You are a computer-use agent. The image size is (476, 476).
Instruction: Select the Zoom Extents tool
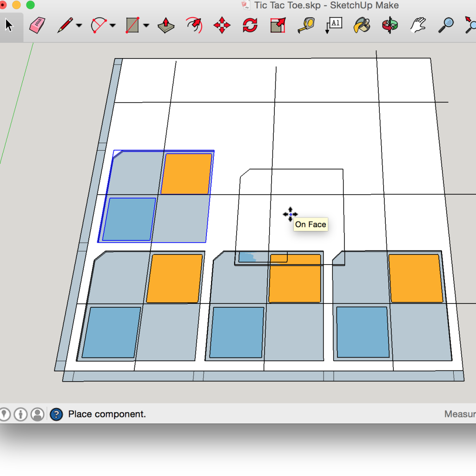470,26
